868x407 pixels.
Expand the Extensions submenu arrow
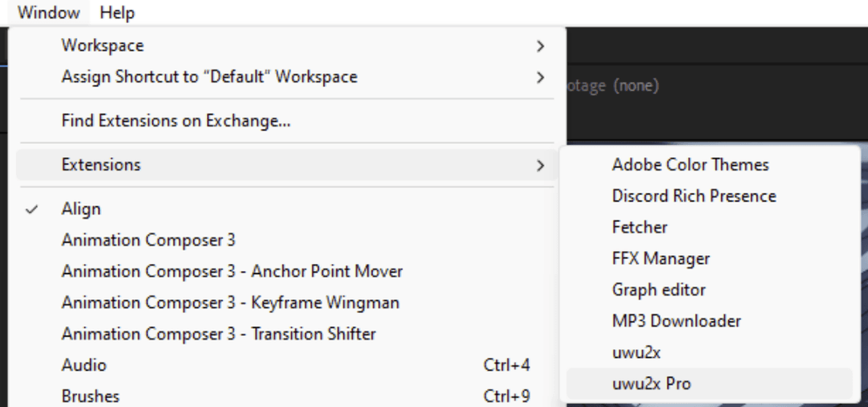(x=541, y=165)
